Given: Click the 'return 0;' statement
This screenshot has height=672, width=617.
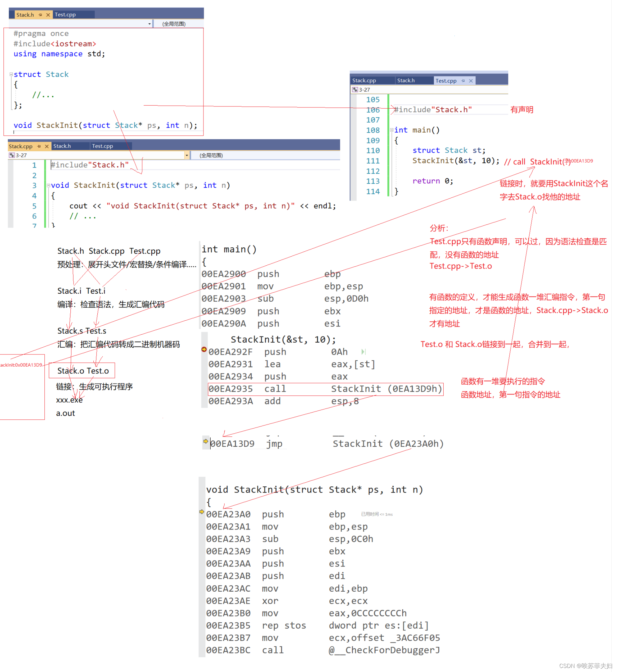Looking at the screenshot, I should pos(433,181).
